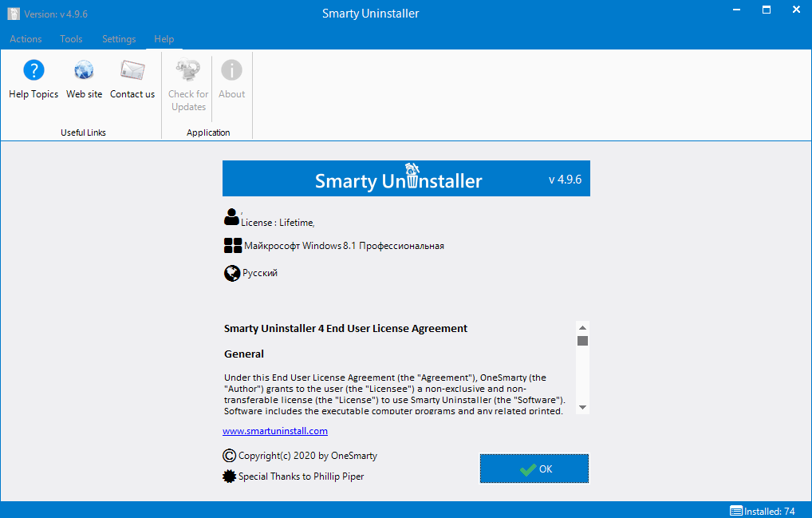Click the Installed list icon in status bar

[x=736, y=511]
